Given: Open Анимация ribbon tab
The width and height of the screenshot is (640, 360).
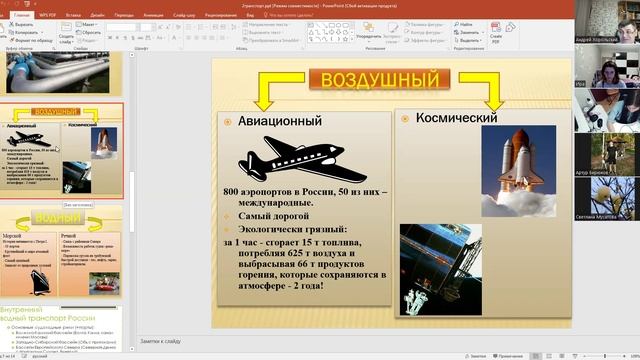Looking at the screenshot, I should pyautogui.click(x=153, y=15).
